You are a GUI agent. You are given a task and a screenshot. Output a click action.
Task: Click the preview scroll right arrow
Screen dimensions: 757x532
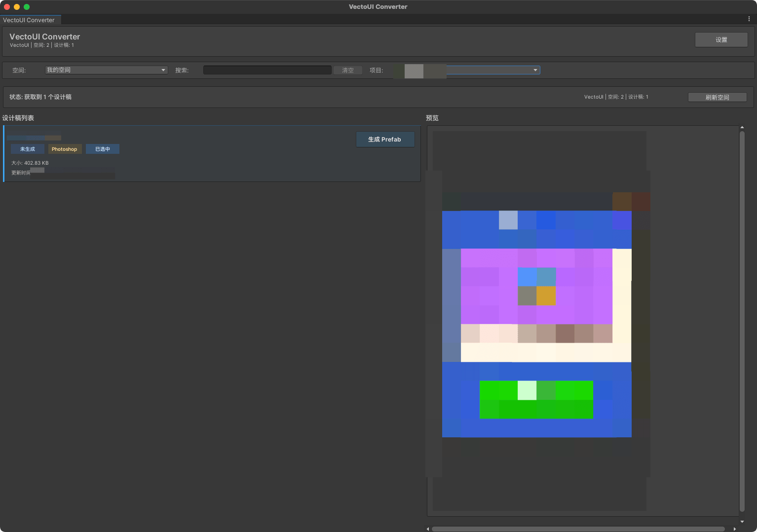point(734,529)
